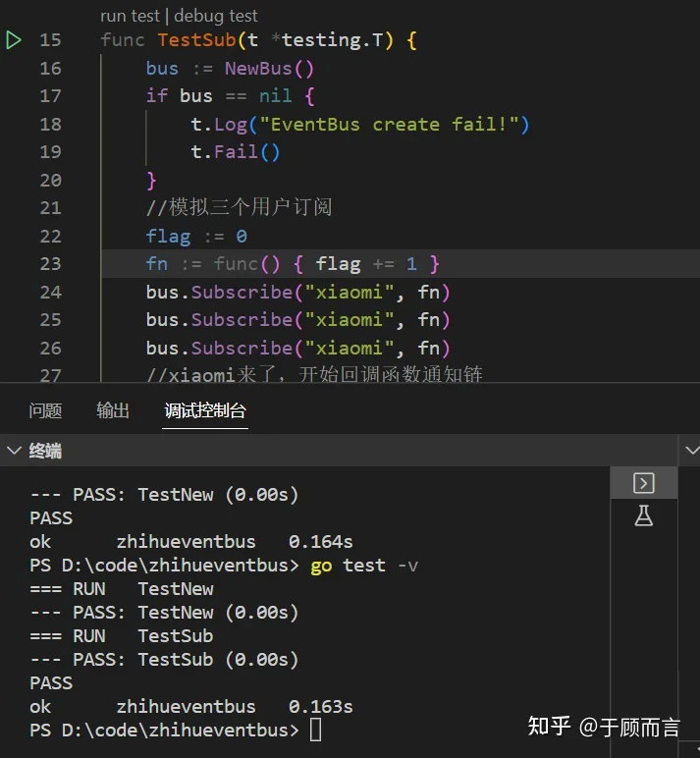Collapse the 终端 section chevron
The height and width of the screenshot is (758, 700).
[14, 451]
